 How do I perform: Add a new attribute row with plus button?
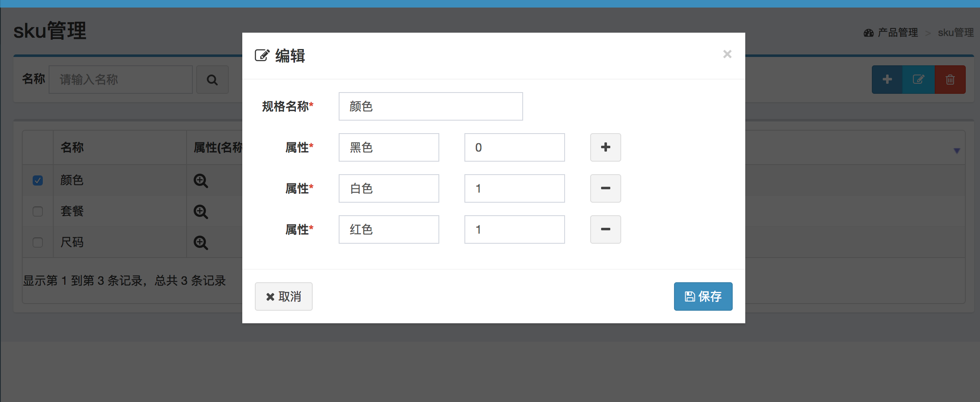point(605,147)
